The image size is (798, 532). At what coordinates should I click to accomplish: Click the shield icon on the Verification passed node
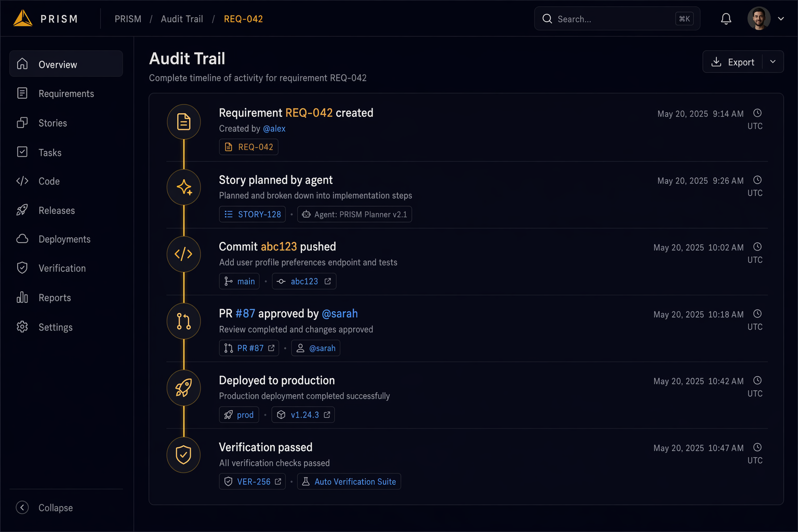click(x=183, y=455)
